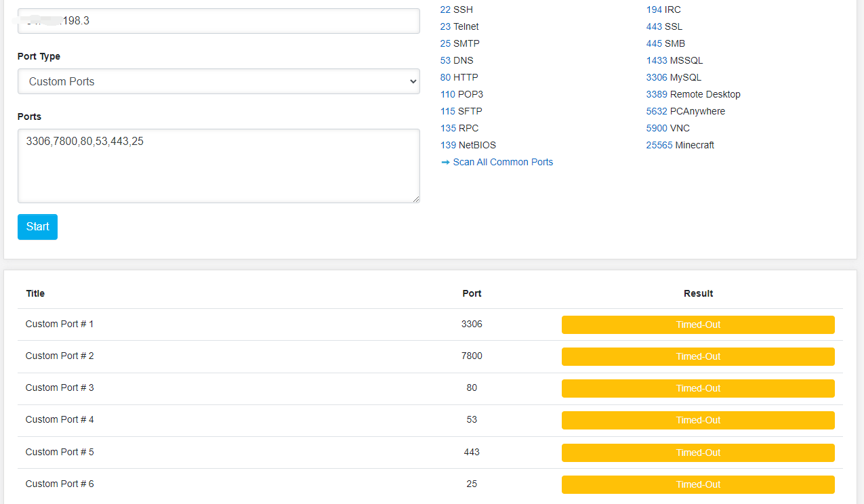
Task: Click the Result column header
Action: pyautogui.click(x=698, y=293)
